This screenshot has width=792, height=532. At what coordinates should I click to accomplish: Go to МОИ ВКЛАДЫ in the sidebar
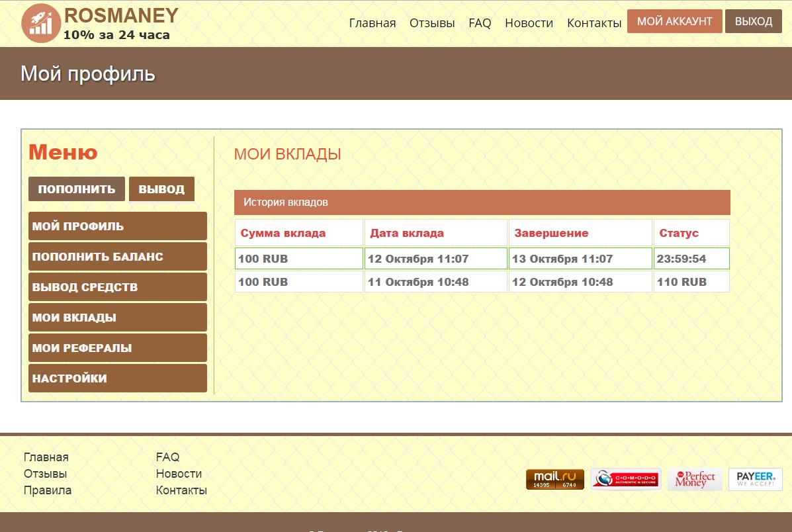tap(118, 318)
